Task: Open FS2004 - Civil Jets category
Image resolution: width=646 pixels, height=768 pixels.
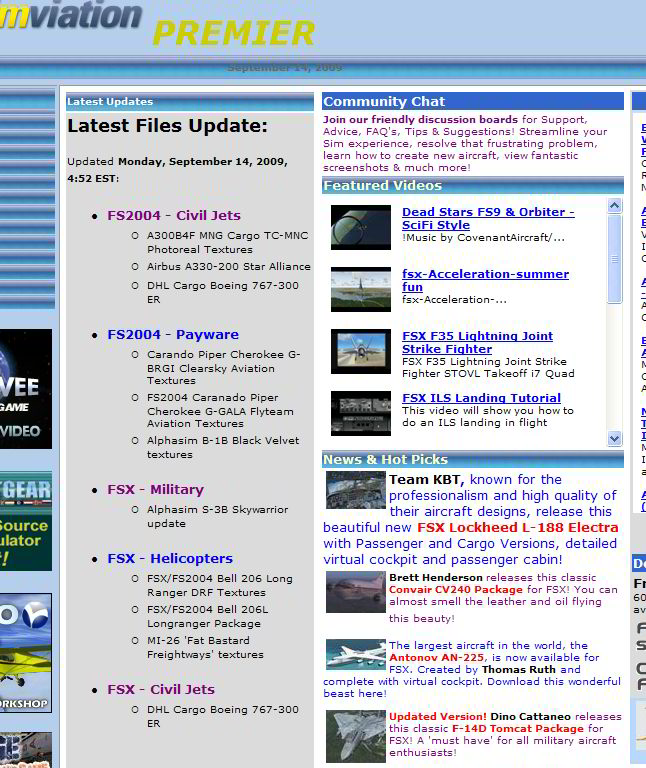Action: (174, 215)
